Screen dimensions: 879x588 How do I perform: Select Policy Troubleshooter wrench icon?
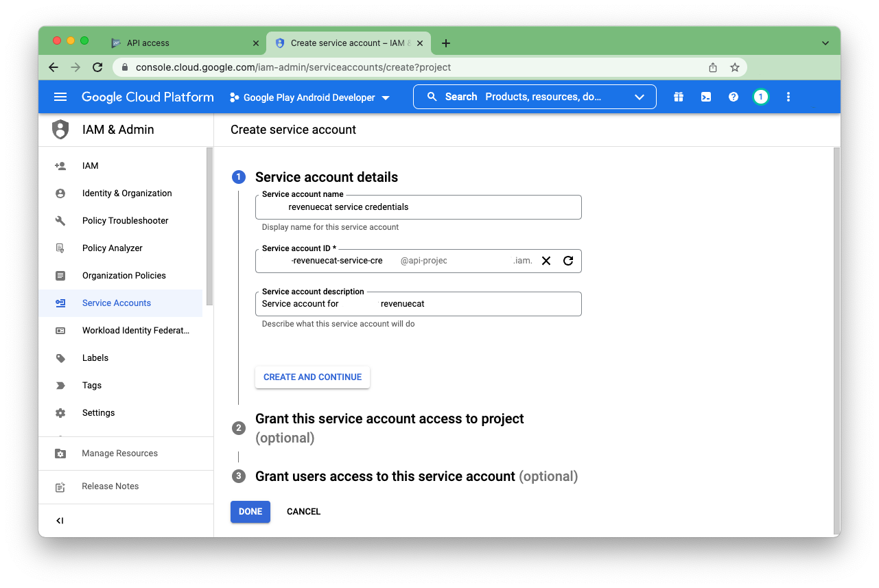[62, 220]
